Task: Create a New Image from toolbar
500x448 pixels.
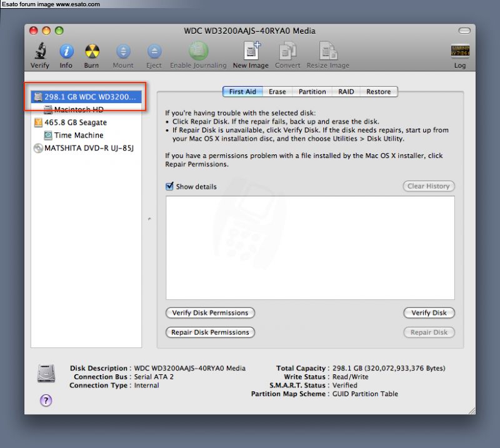Action: (252, 51)
